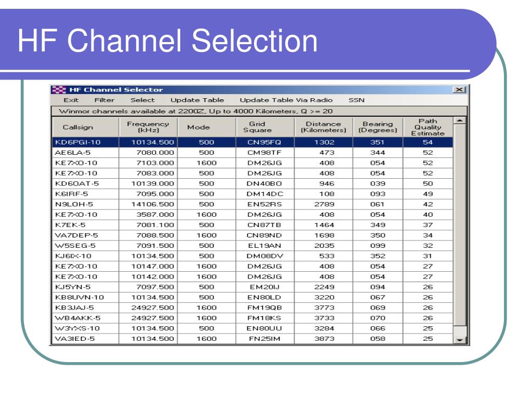Screen dimensions: 532x399
Task: Click frequency 3587.000 cell
Action: point(148,215)
